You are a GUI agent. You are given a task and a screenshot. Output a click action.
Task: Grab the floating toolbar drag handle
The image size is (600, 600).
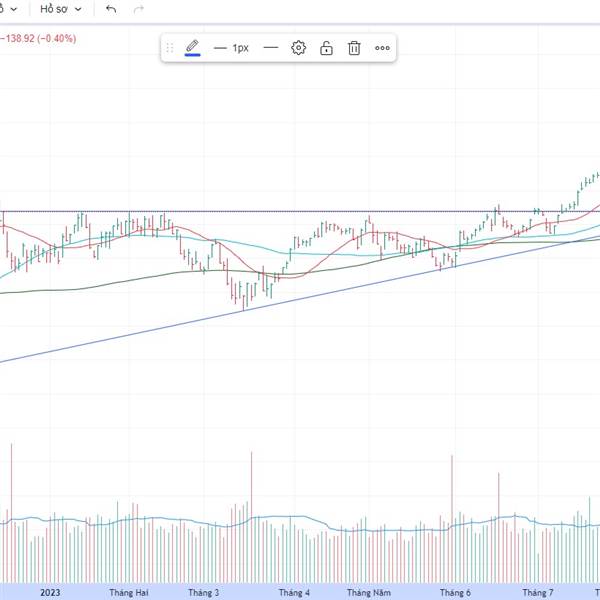pos(170,47)
